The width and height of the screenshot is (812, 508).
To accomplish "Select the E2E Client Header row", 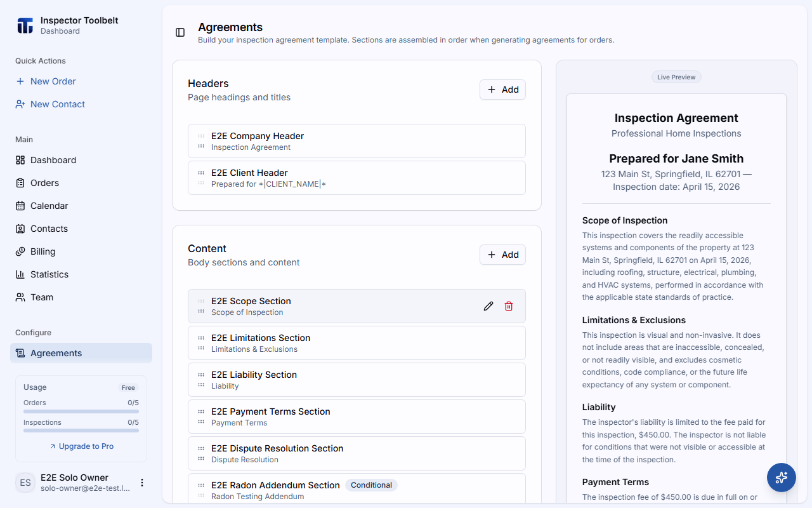I will pos(357,178).
